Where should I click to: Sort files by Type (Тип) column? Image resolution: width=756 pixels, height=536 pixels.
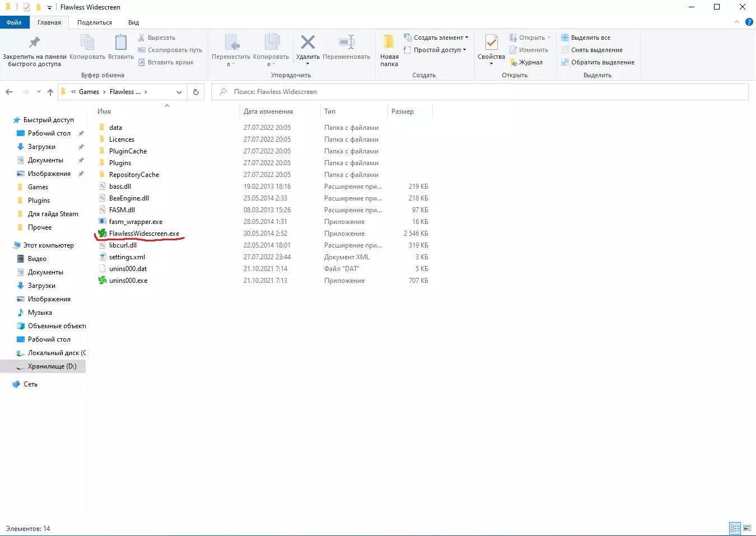(330, 111)
